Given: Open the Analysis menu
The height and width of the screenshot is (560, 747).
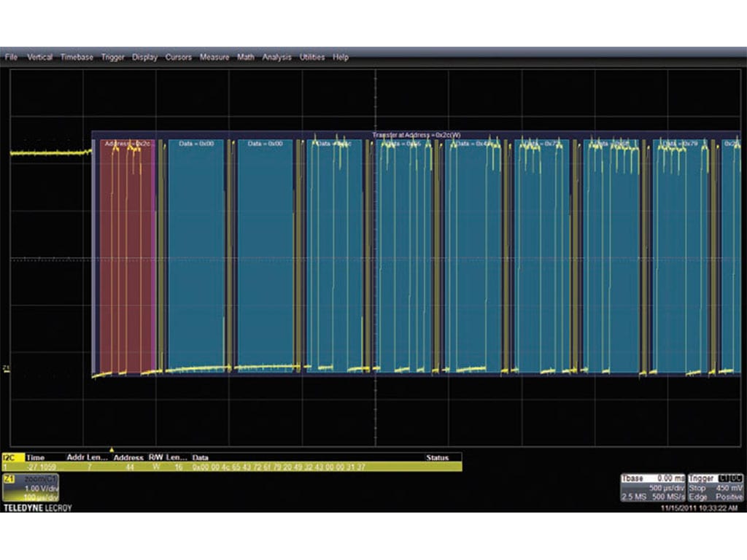Looking at the screenshot, I should (277, 57).
